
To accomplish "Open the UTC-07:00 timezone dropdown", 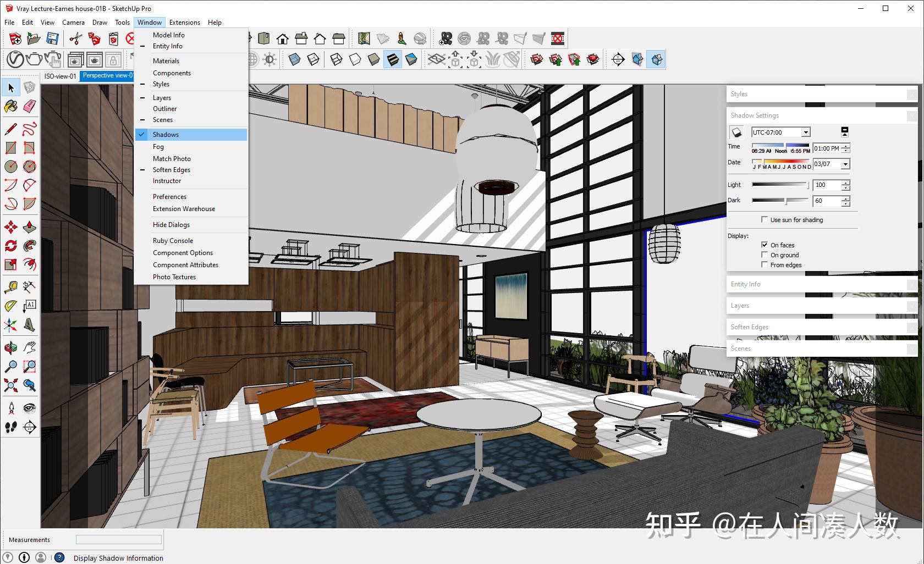I will pyautogui.click(x=806, y=132).
